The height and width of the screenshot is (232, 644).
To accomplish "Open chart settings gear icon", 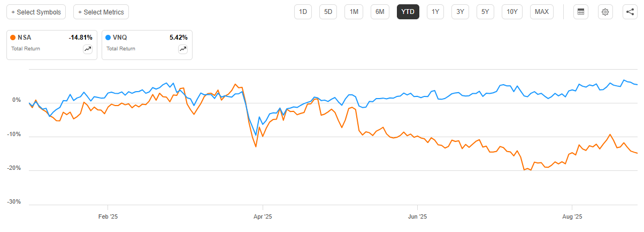I will tap(605, 12).
